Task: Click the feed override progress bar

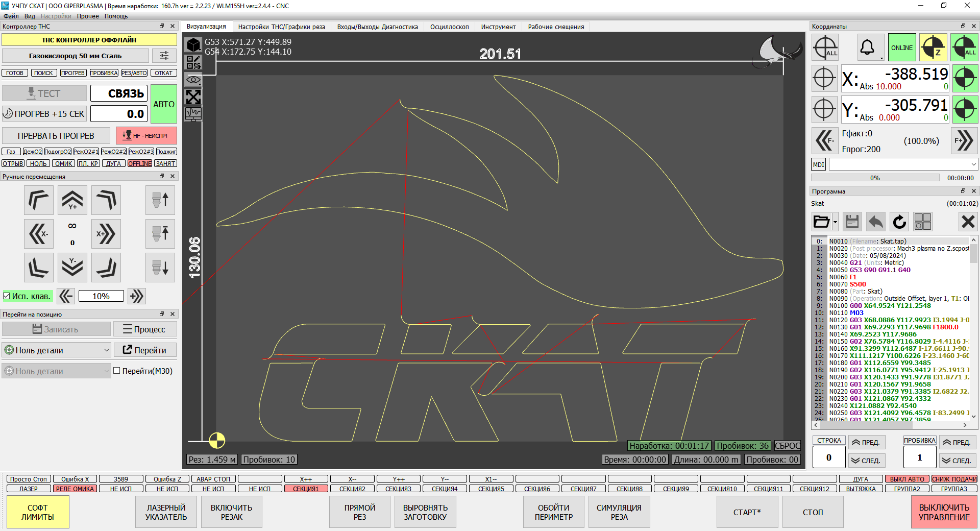Action: [875, 178]
